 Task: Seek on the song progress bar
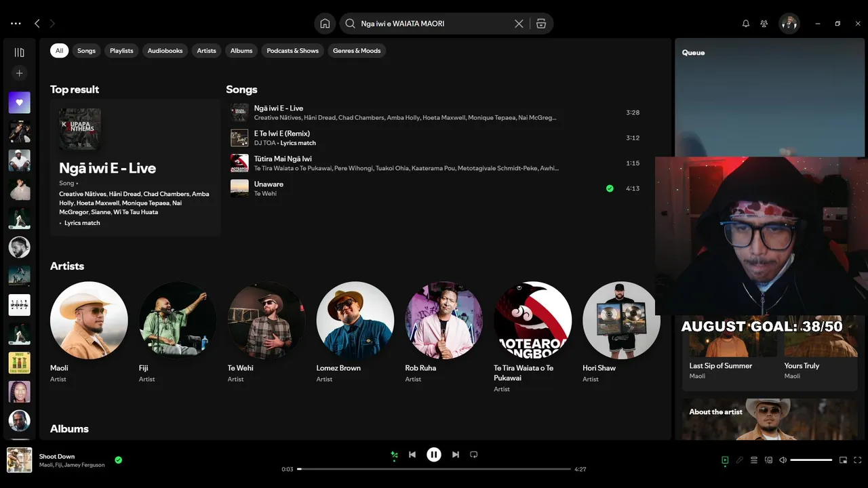(434, 469)
